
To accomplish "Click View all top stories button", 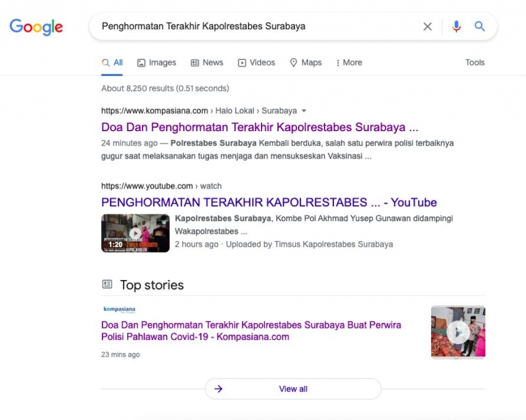I will 293,389.
